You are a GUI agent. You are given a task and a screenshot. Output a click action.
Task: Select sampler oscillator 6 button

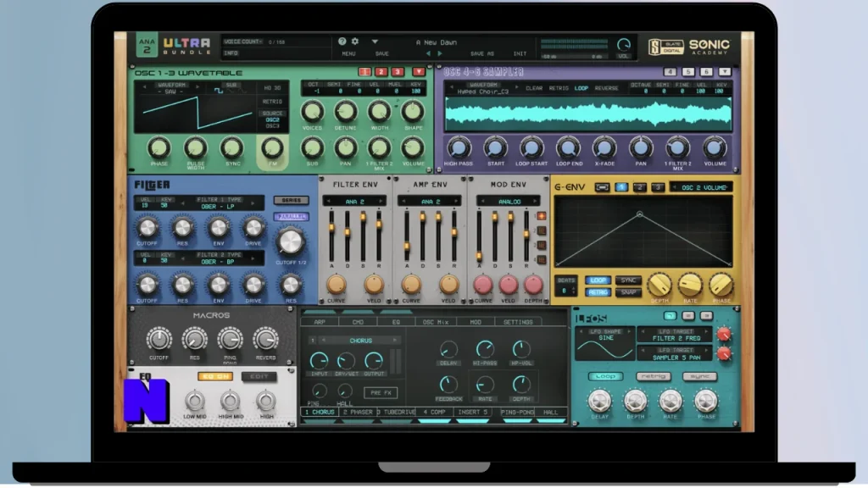click(706, 72)
